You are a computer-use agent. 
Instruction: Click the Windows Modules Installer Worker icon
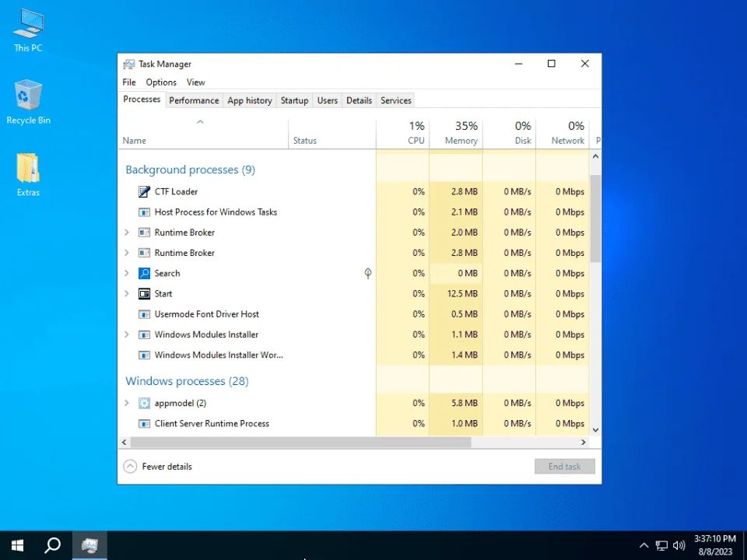[144, 355]
